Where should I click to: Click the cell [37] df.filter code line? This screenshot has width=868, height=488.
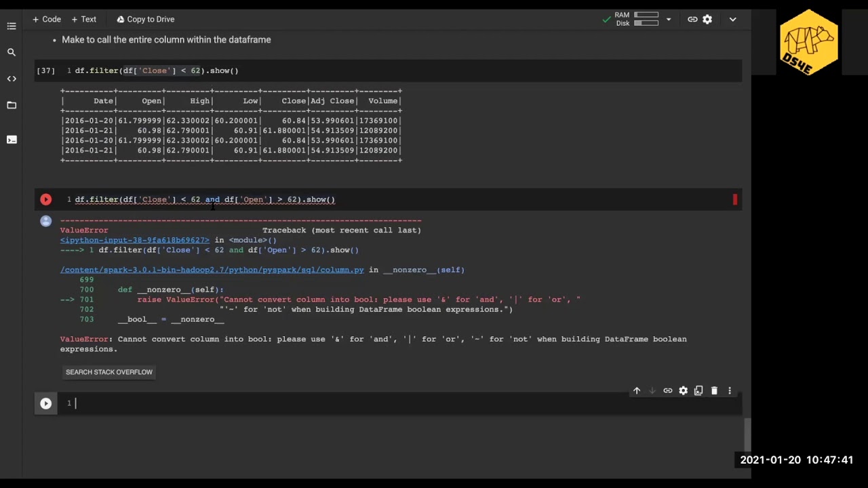point(157,70)
